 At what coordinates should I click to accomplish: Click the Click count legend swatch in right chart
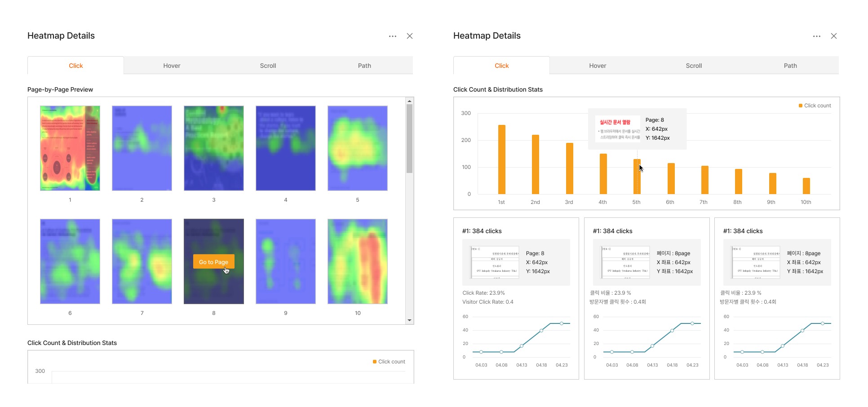[x=801, y=106]
